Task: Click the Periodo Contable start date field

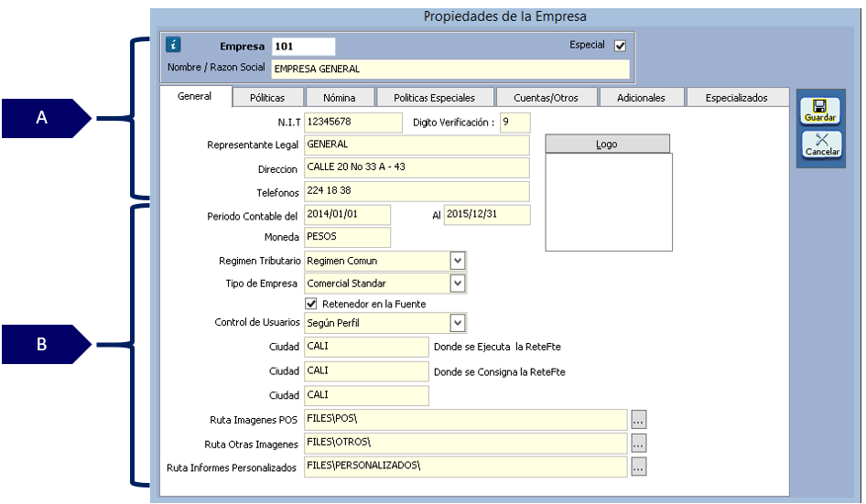Action: pos(347,214)
